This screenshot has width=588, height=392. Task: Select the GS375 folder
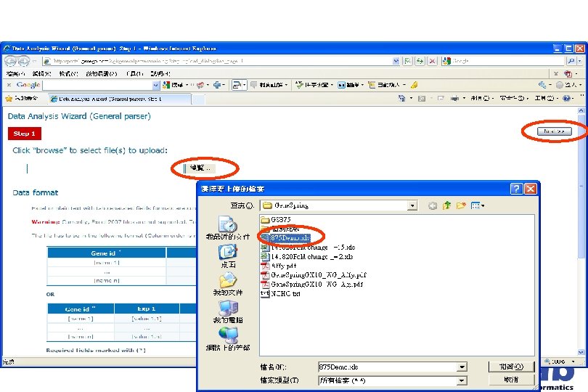(x=276, y=219)
